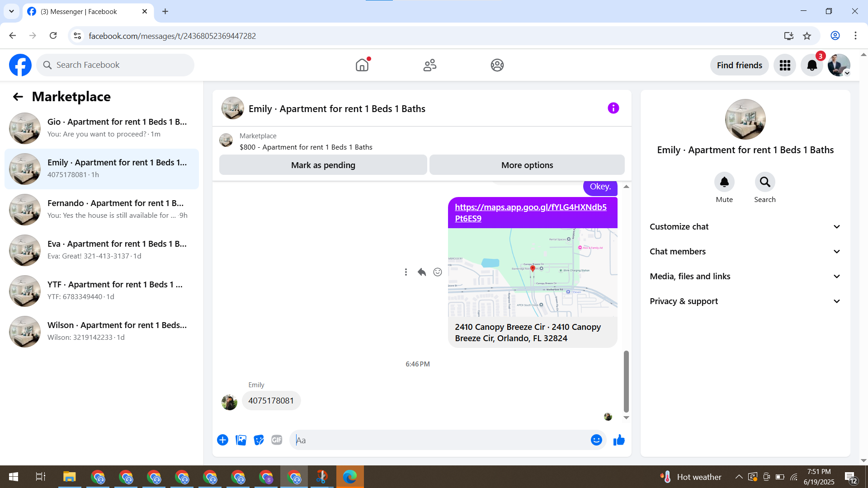The image size is (868, 488).
Task: Click the browser address bar URL
Action: pyautogui.click(x=172, y=36)
